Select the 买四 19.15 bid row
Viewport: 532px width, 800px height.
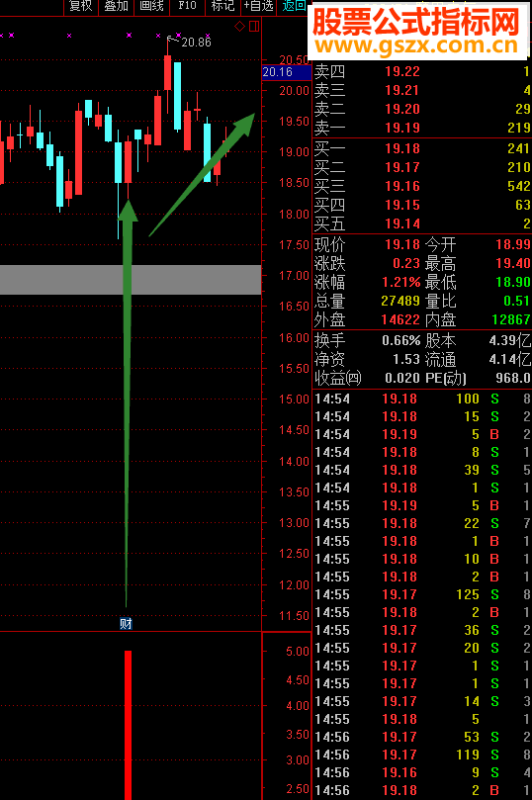coord(422,205)
